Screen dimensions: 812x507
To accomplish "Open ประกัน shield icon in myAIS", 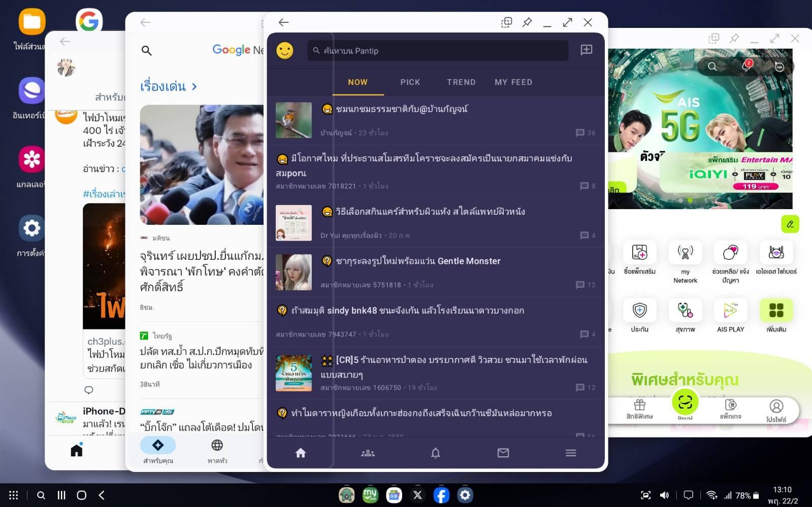I will 639,316.
